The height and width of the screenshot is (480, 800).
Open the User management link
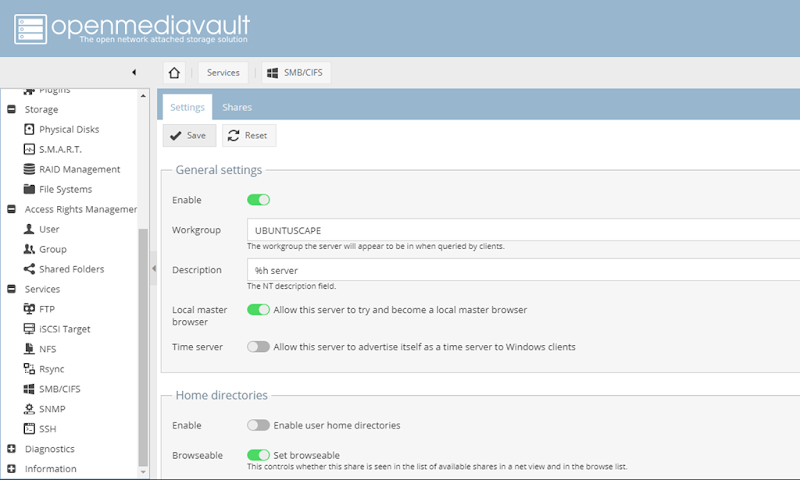click(49, 230)
